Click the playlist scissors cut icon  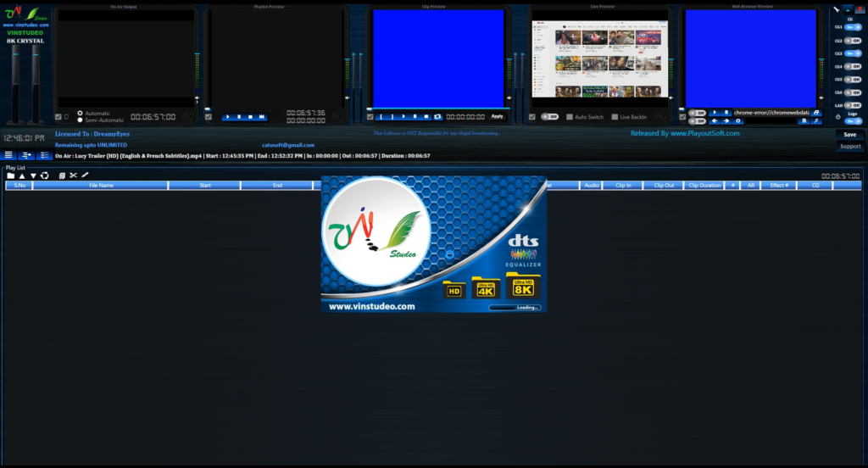(x=73, y=175)
